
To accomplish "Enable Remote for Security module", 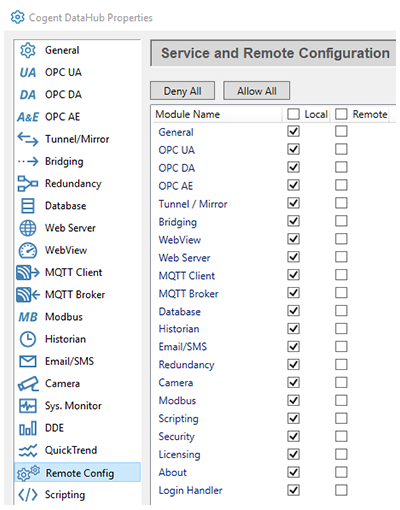I will coord(341,436).
